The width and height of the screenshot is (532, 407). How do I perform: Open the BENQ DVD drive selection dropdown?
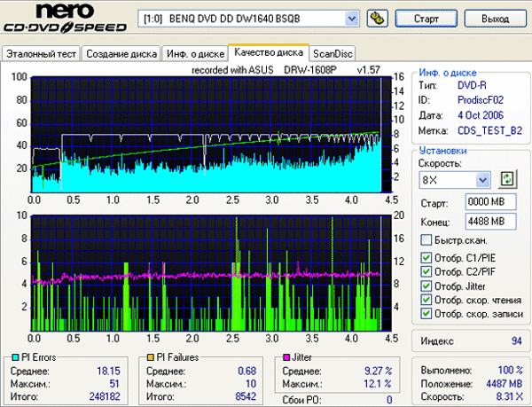[x=350, y=18]
